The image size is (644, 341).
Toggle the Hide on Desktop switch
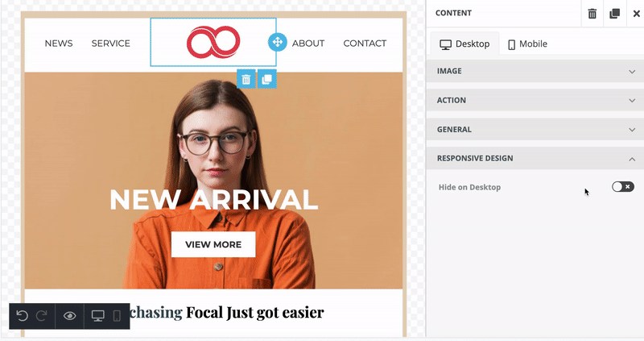[622, 187]
